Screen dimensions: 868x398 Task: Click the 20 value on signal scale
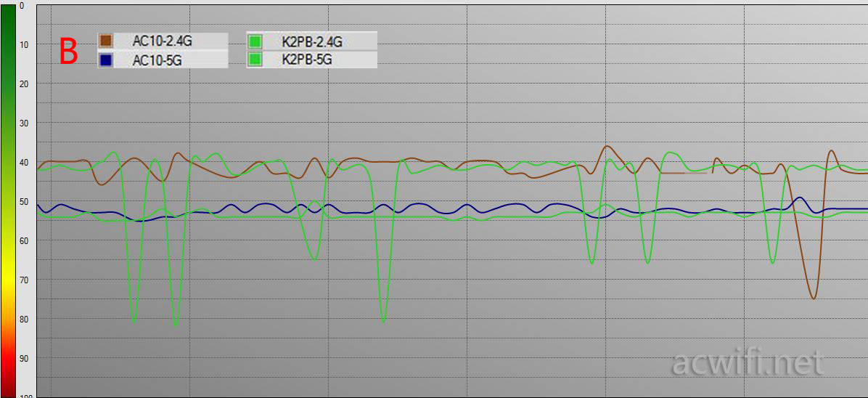coord(24,83)
